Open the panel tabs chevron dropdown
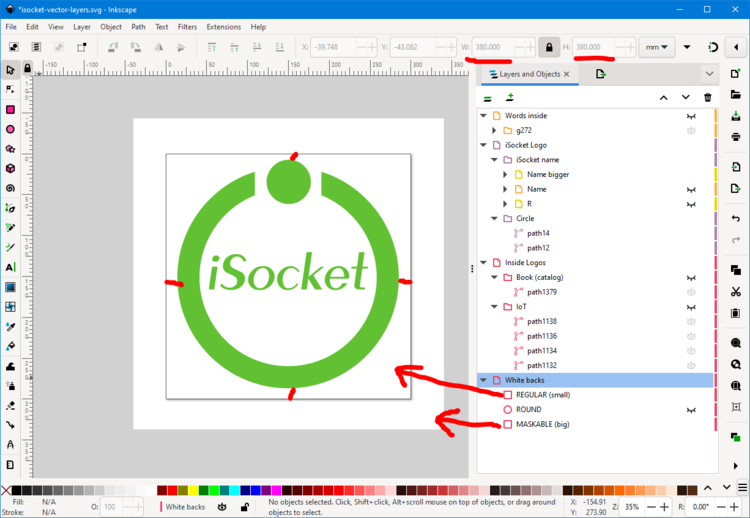 709,74
